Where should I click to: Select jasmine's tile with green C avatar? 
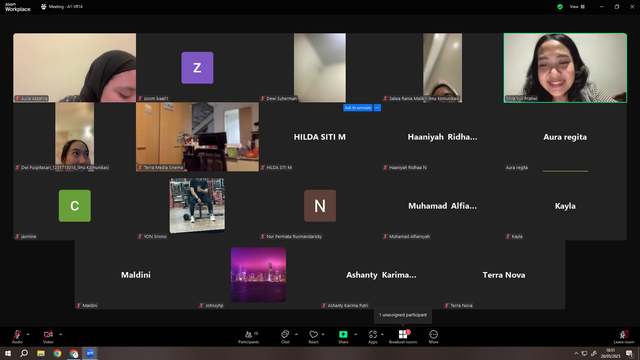click(75, 206)
